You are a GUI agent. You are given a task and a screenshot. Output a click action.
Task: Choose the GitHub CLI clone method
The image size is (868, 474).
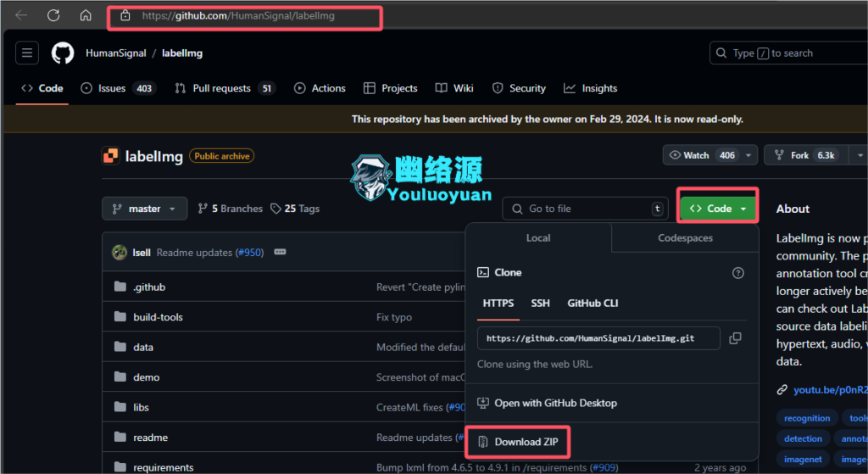(593, 304)
